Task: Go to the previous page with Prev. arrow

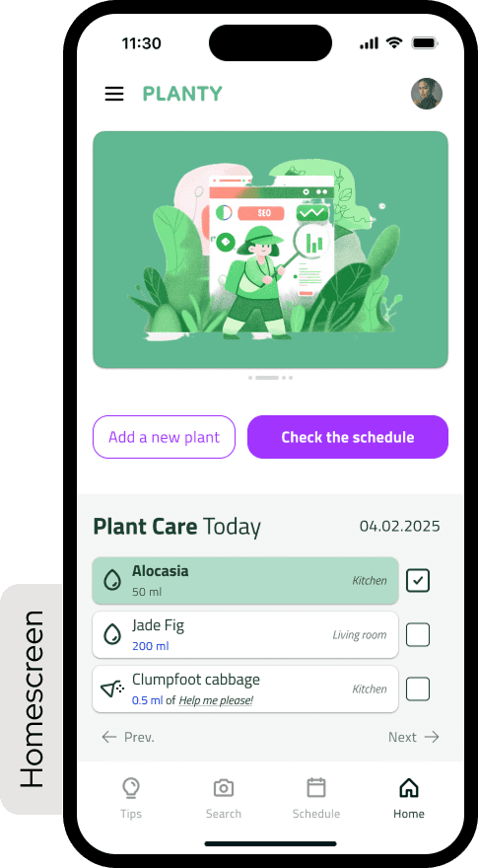Action: (x=128, y=737)
